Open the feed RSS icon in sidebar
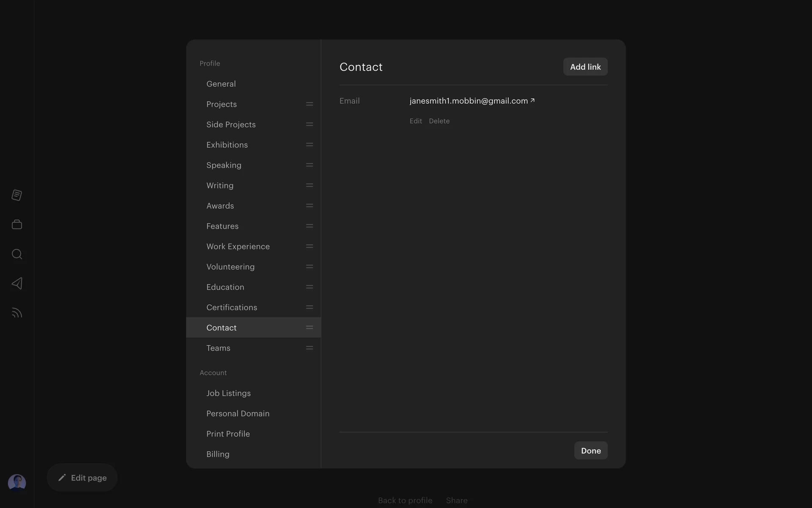 coord(17,313)
